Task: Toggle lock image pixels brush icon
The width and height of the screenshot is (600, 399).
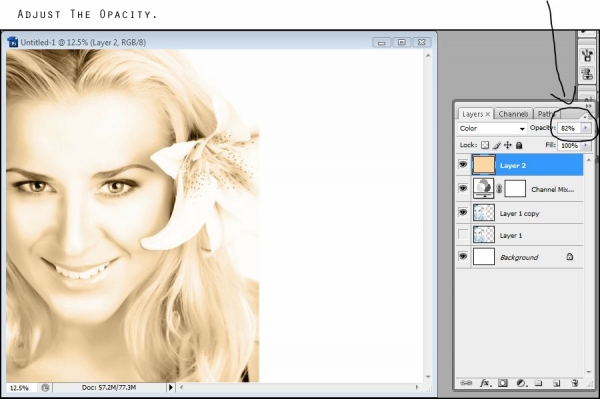Action: point(497,145)
